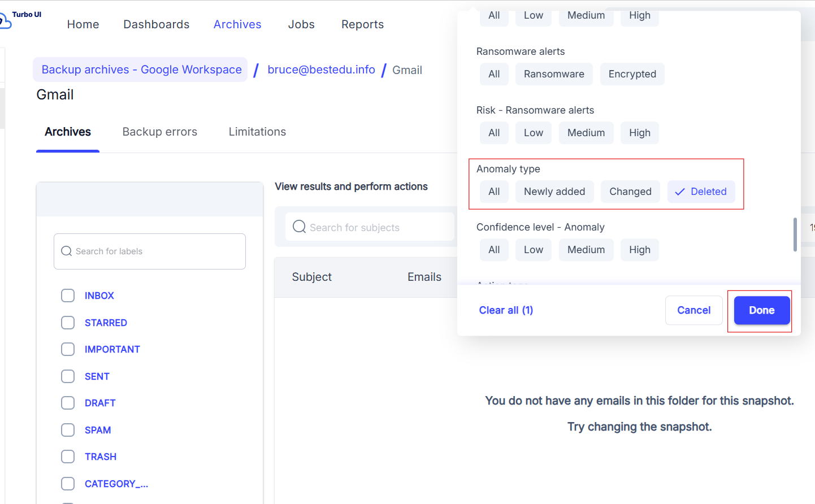Viewport: 815px width, 504px height.
Task: Go to the Jobs navigation item
Action: pyautogui.click(x=301, y=24)
